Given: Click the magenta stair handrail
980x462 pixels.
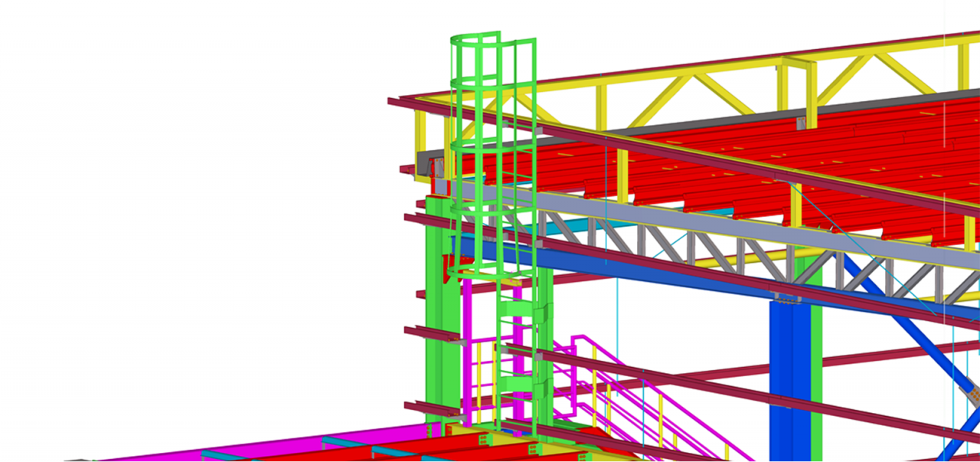Looking at the screenshot, I should point(635,383).
